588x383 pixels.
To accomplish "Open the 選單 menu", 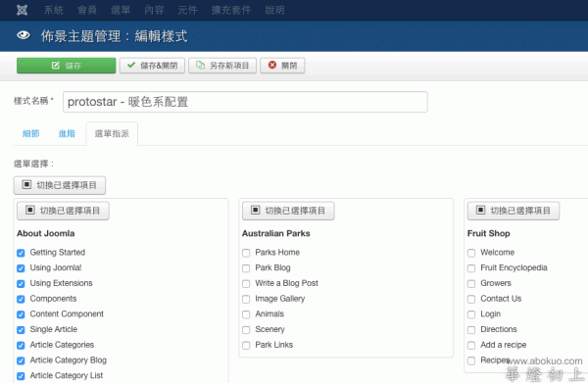I will tap(121, 10).
